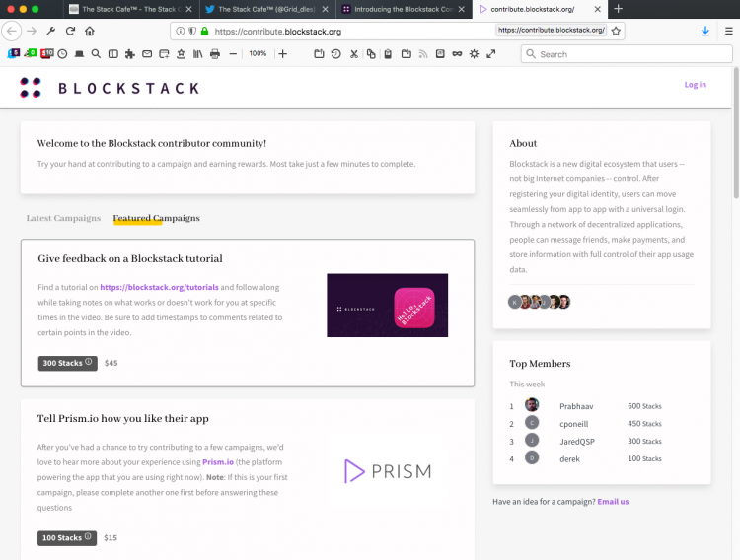Click the email link envelope icon
Image resolution: width=740 pixels, height=560 pixels.
click(x=147, y=54)
